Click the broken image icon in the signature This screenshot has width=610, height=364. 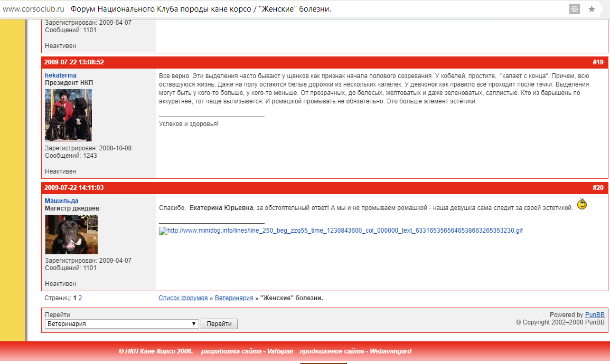coord(163,231)
